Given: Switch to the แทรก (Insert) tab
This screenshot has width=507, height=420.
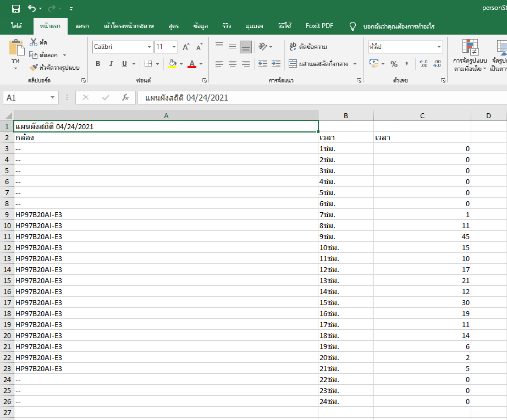Looking at the screenshot, I should (x=82, y=26).
